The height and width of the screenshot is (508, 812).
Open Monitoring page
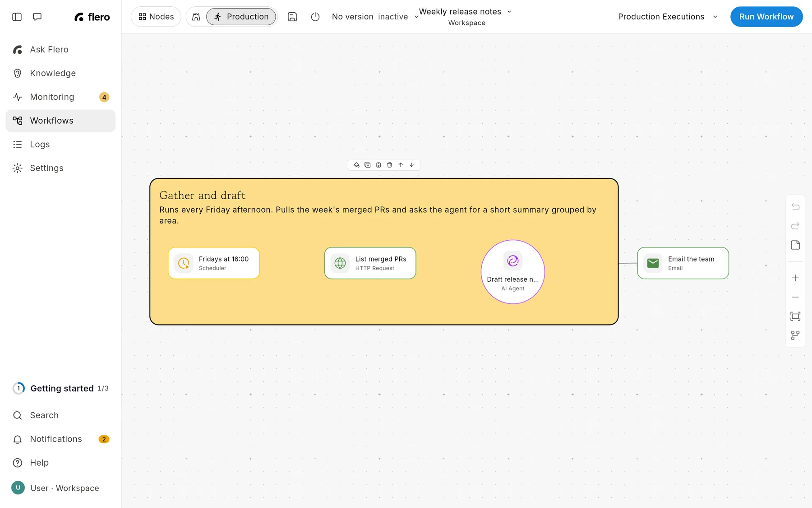click(x=60, y=97)
